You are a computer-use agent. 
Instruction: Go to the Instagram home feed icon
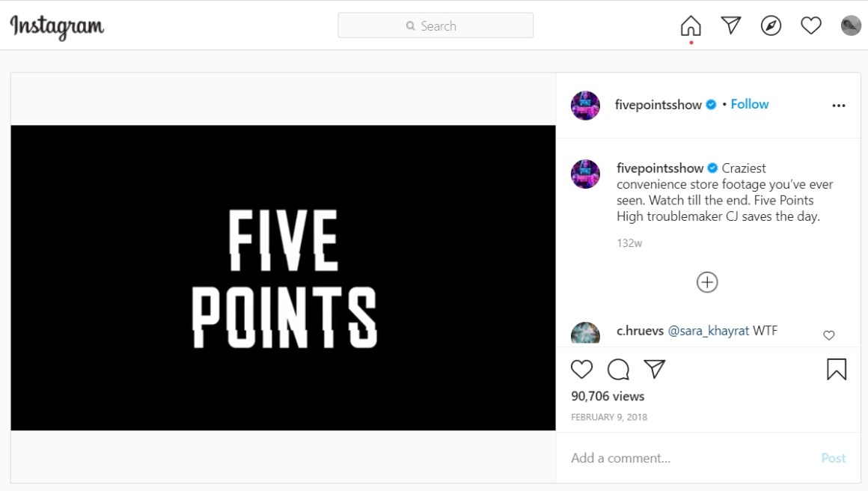coord(691,25)
